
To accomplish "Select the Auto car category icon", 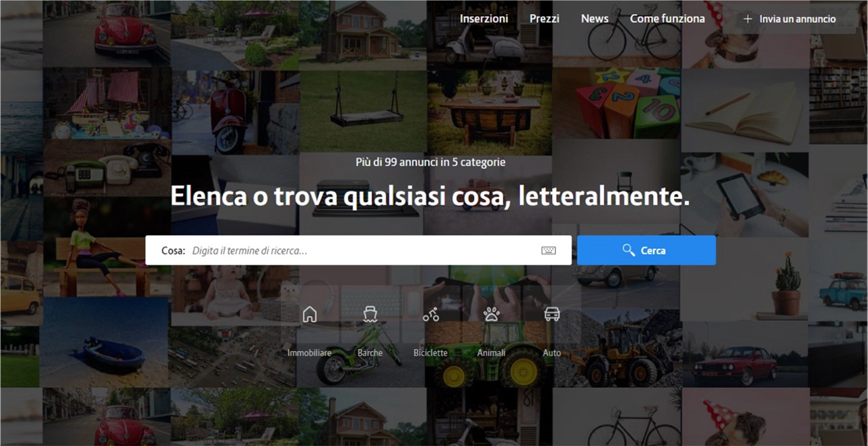I will click(552, 314).
